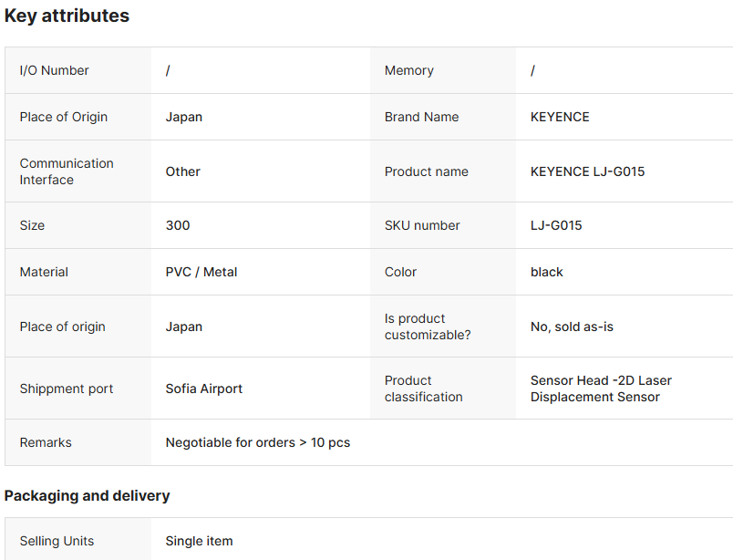Click the Is product customizable? label
The width and height of the screenshot is (733, 560).
(x=428, y=327)
